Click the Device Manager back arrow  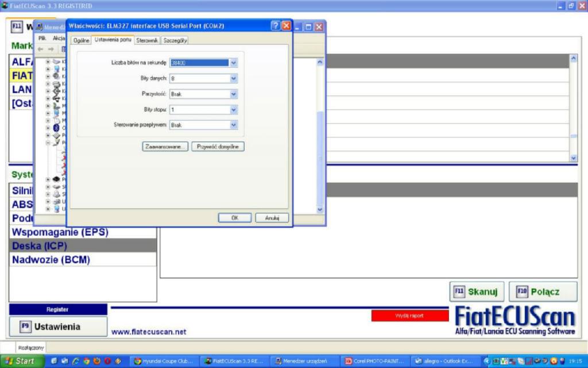pyautogui.click(x=41, y=49)
